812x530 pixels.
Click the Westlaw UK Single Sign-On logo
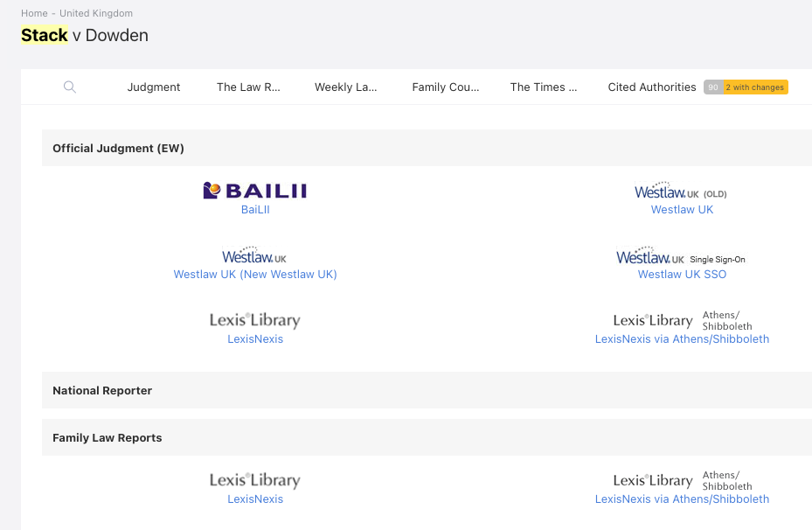pos(681,256)
